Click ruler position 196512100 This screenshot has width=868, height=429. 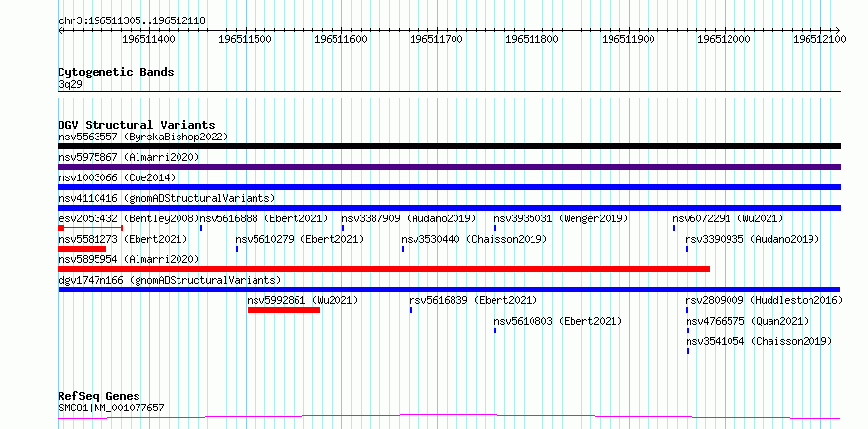(x=820, y=39)
